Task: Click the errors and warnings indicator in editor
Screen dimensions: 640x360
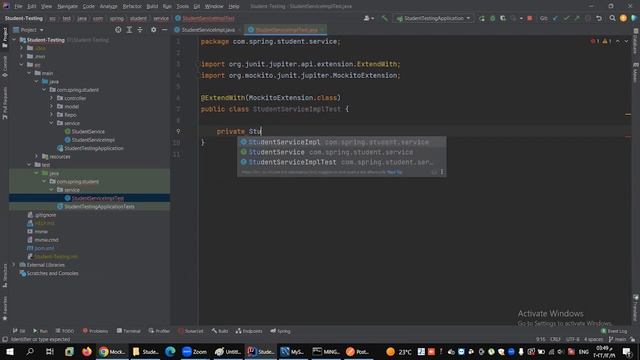Action: point(601,41)
